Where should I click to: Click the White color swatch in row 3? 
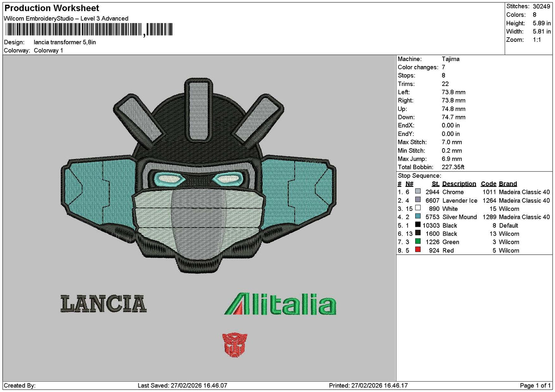coord(418,208)
